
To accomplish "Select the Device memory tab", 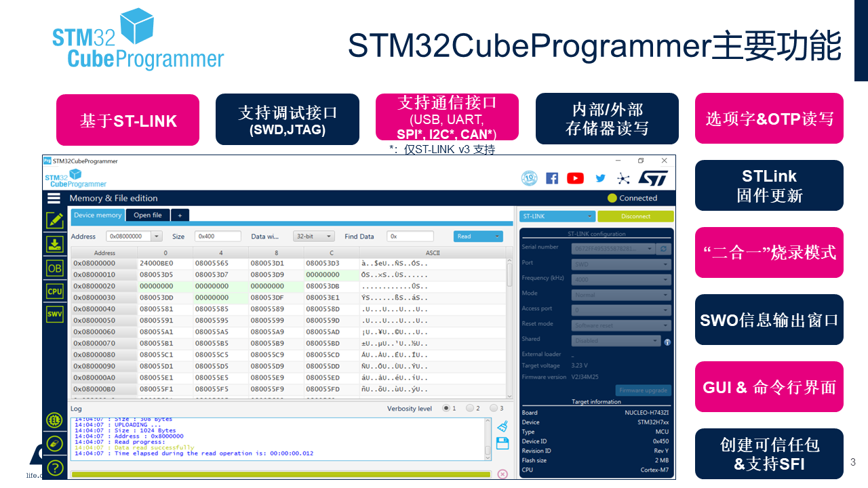I will click(x=98, y=215).
